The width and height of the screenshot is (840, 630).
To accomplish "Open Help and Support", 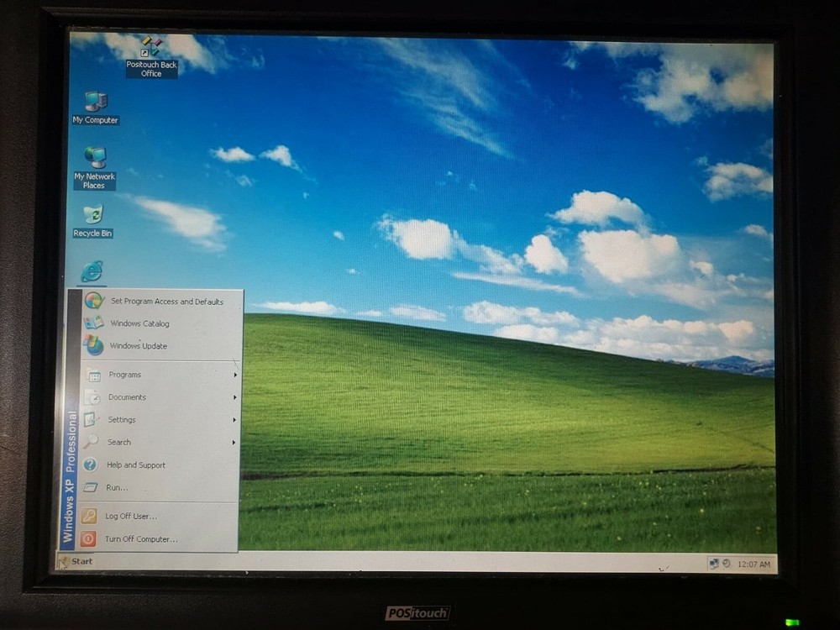I will (135, 465).
